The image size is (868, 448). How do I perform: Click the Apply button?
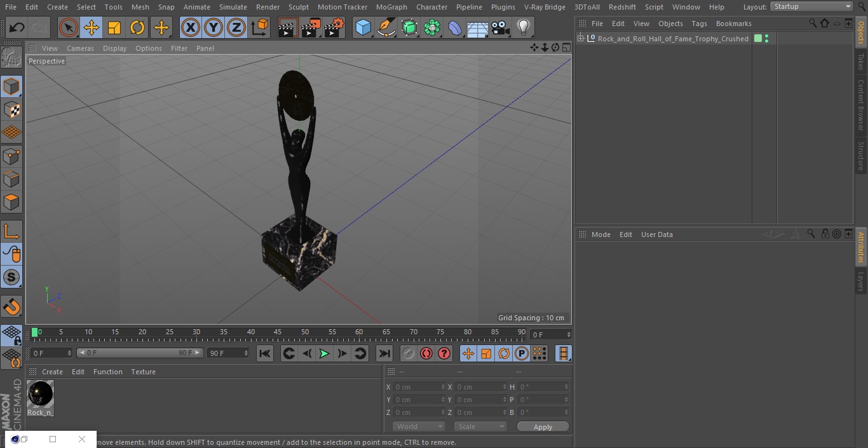pos(543,427)
